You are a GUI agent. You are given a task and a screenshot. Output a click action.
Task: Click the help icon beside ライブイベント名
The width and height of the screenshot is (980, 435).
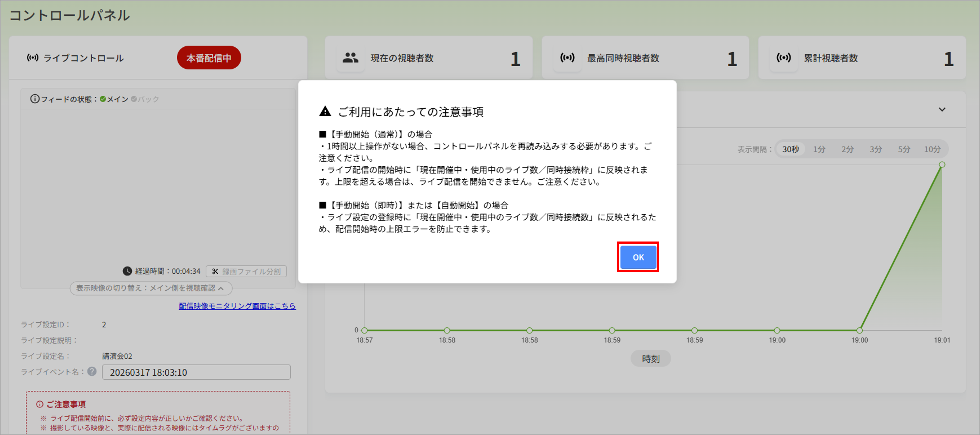tap(92, 371)
